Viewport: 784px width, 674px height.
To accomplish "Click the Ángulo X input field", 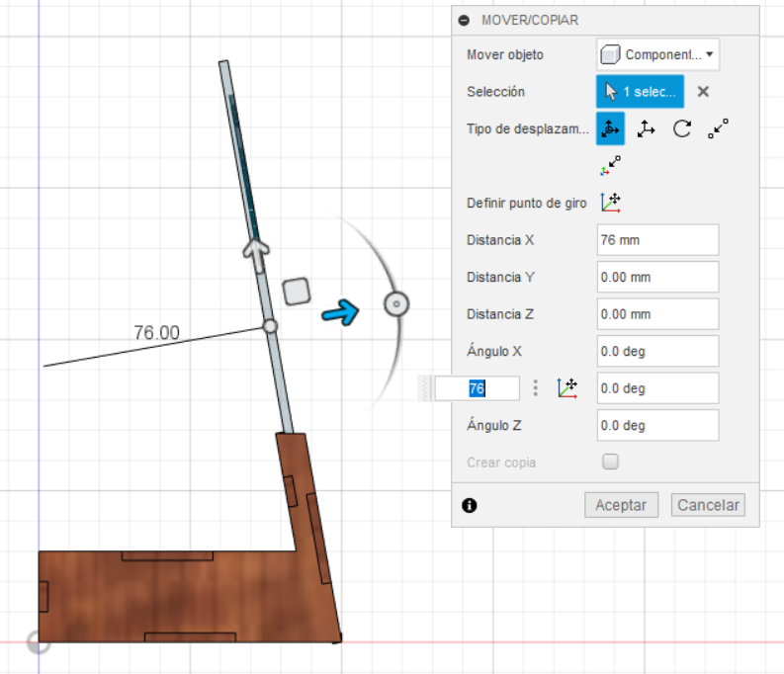I will tap(658, 351).
